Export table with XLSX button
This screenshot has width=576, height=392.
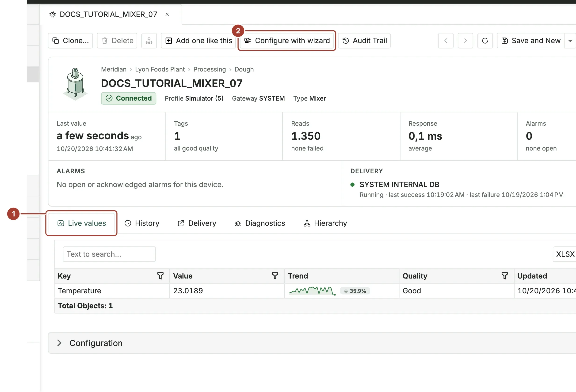point(565,254)
